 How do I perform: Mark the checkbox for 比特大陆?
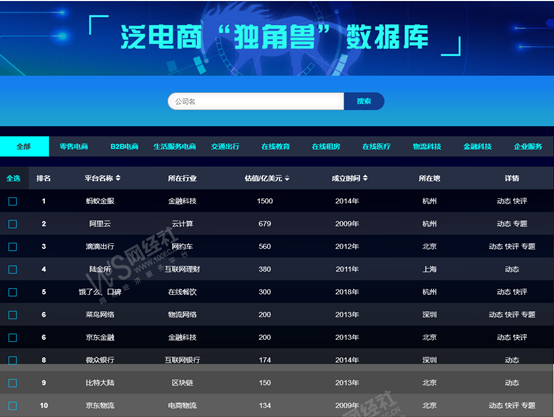coord(13,383)
